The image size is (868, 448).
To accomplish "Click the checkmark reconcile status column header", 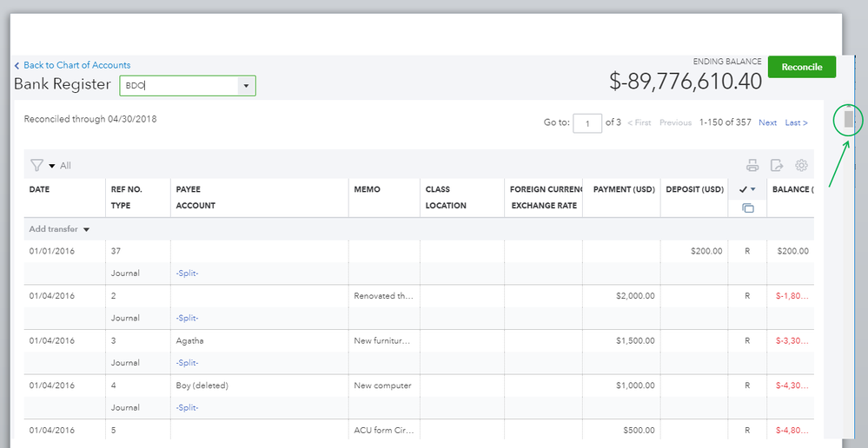I will coord(743,189).
